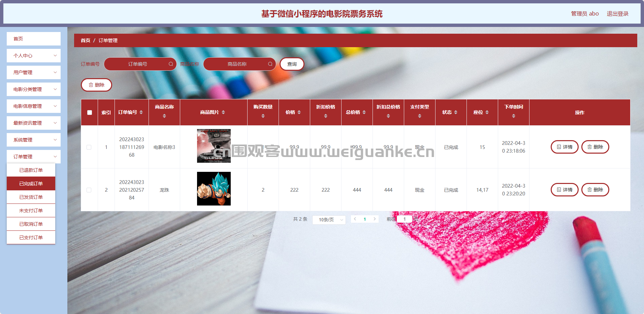Click 退出登录 link
The height and width of the screenshot is (314, 644).
click(x=618, y=14)
